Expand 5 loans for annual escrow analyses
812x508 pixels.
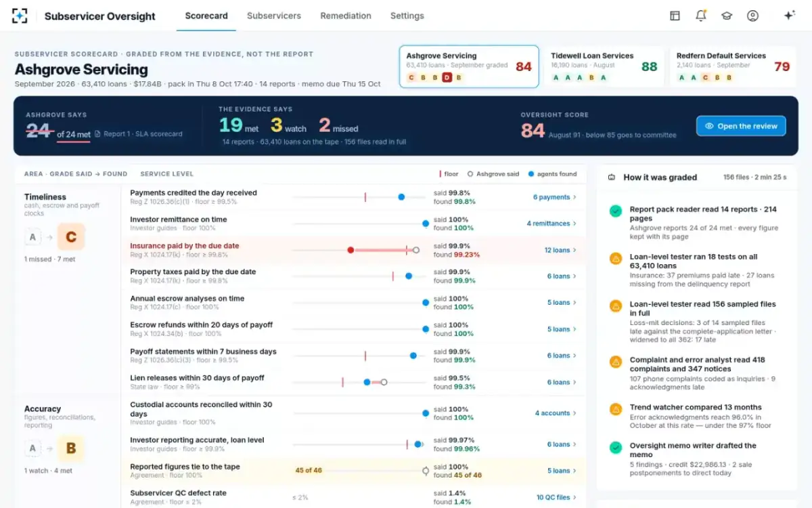562,303
